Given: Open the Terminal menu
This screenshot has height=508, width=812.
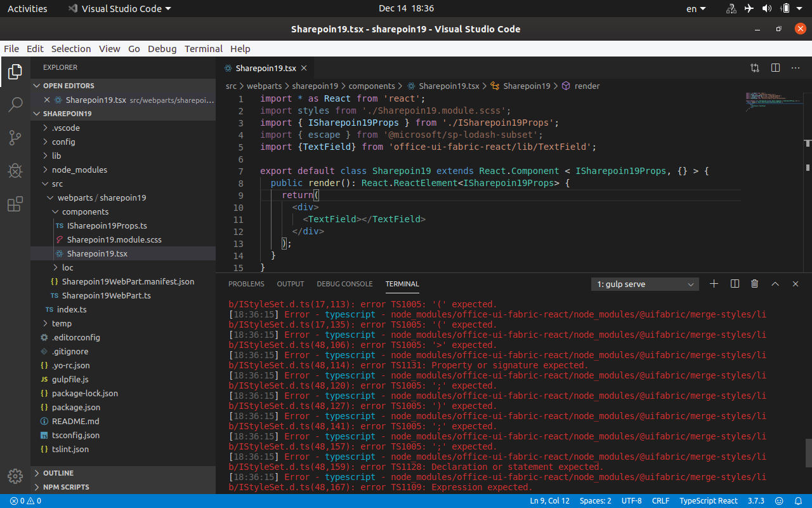Looking at the screenshot, I should [x=203, y=48].
